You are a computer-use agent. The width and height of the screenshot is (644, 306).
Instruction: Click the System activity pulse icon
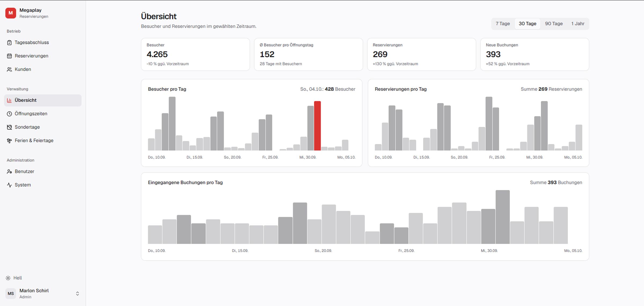[9, 185]
